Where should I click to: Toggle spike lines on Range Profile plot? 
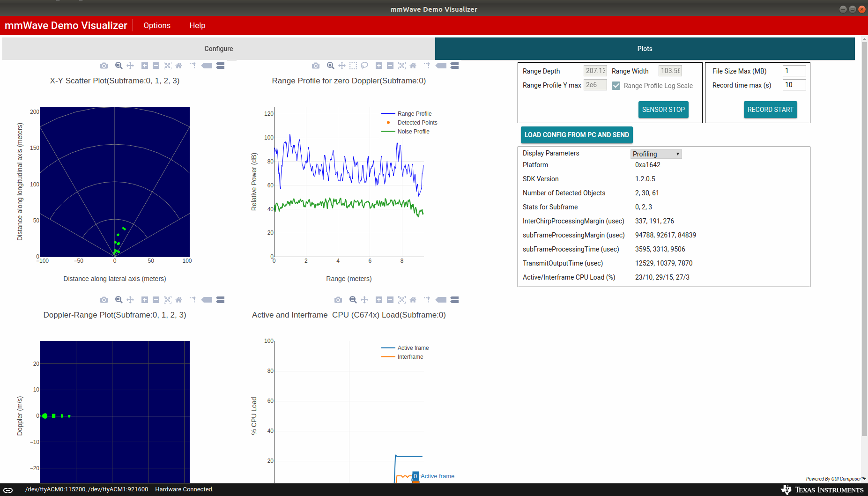coord(427,66)
